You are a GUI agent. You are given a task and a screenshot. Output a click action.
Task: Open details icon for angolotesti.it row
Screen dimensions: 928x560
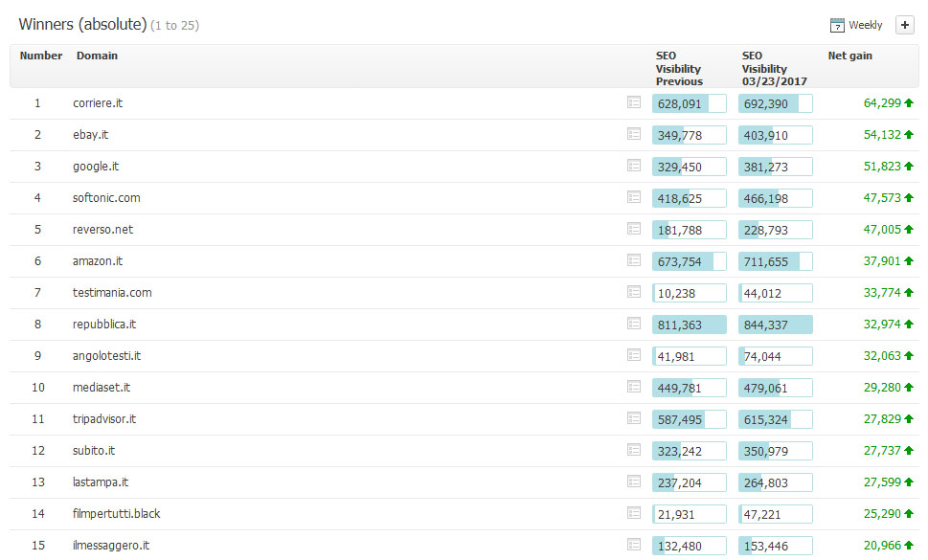tap(634, 355)
